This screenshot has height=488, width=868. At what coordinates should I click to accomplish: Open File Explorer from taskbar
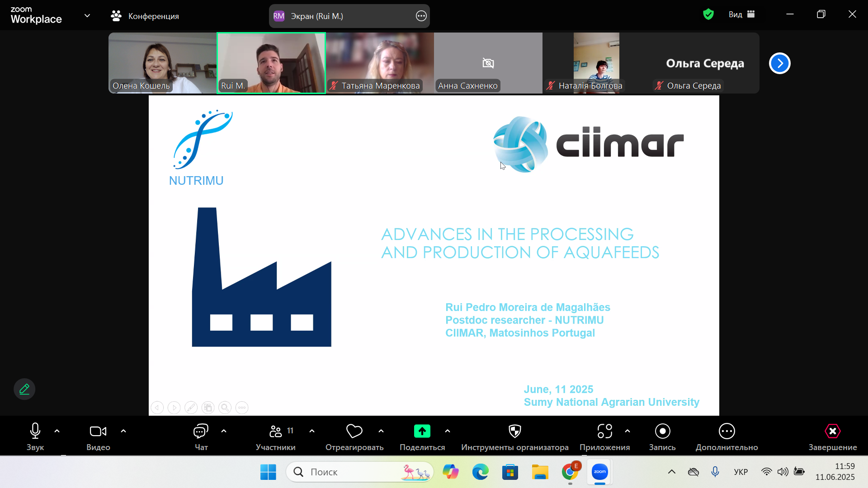tap(540, 472)
